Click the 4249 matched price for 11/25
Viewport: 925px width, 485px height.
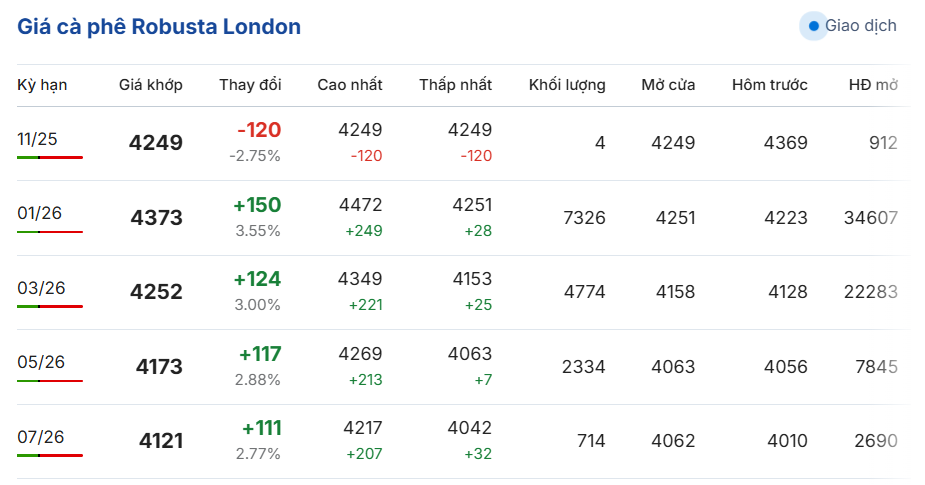pyautogui.click(x=156, y=143)
